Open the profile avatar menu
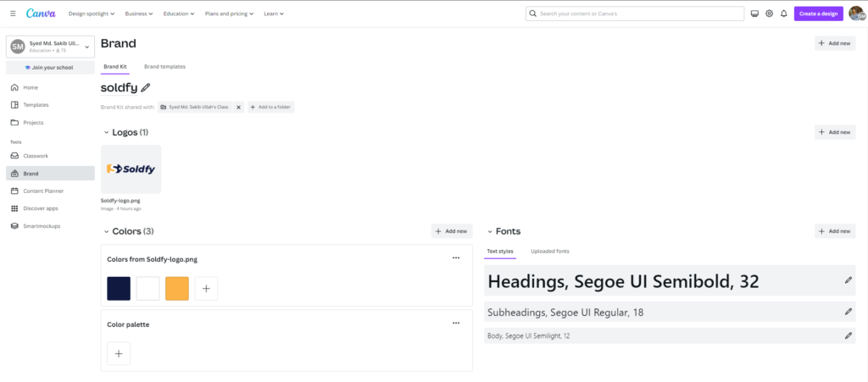 pos(856,14)
